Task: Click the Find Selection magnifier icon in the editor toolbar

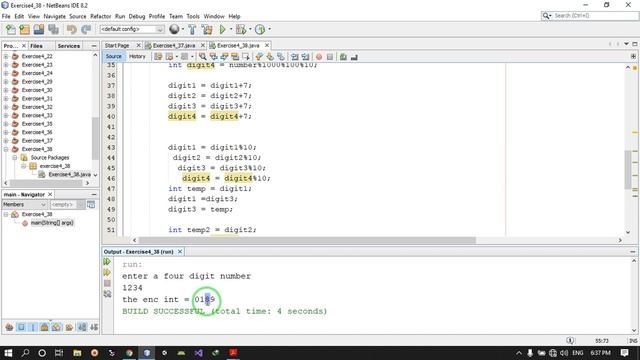Action: (x=202, y=57)
